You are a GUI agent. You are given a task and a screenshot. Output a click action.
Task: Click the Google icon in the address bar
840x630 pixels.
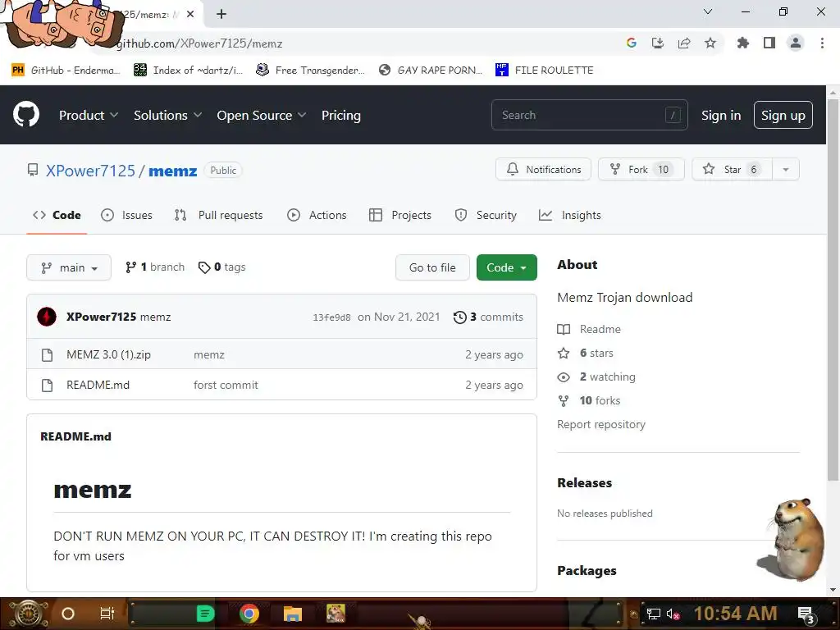click(x=632, y=43)
